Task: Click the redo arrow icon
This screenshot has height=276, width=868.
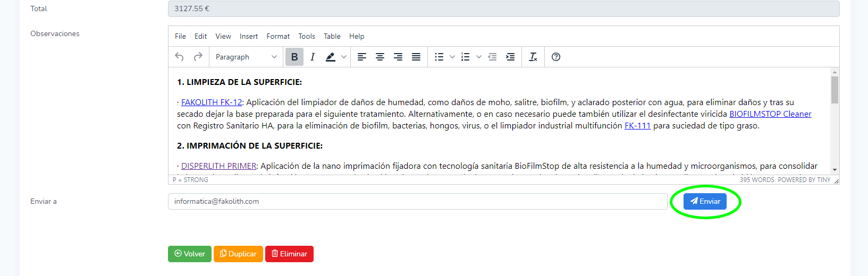Action: click(198, 57)
